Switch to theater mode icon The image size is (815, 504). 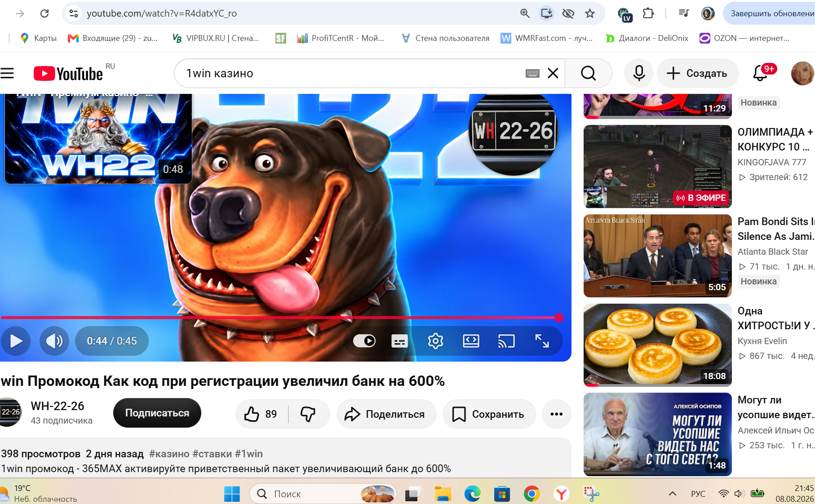pyautogui.click(x=471, y=341)
